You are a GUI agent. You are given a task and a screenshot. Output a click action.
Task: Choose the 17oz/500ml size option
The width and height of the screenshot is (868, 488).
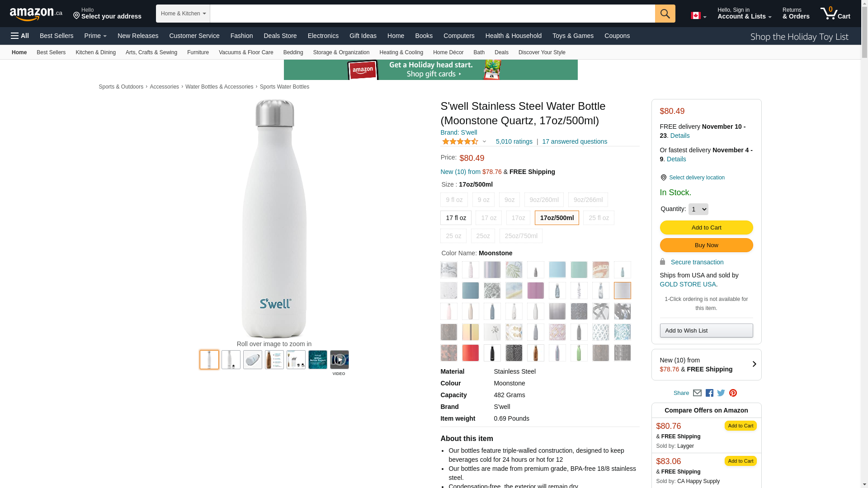coord(557,218)
